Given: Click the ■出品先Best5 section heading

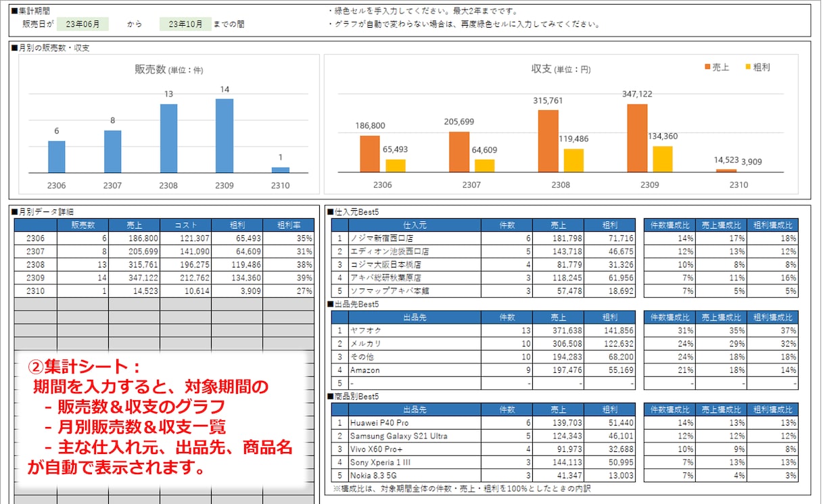Looking at the screenshot, I should pos(354,304).
